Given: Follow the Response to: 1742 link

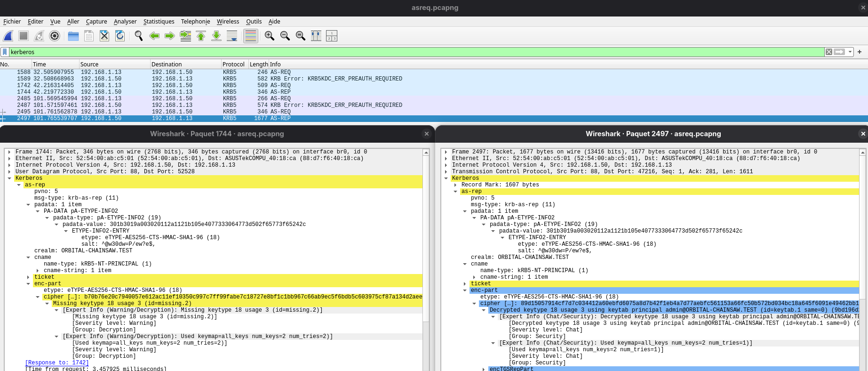Looking at the screenshot, I should point(57,363).
